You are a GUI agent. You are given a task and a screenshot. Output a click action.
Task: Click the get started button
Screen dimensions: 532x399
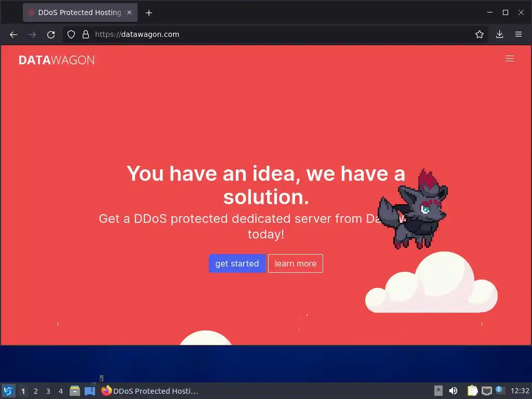click(x=237, y=263)
